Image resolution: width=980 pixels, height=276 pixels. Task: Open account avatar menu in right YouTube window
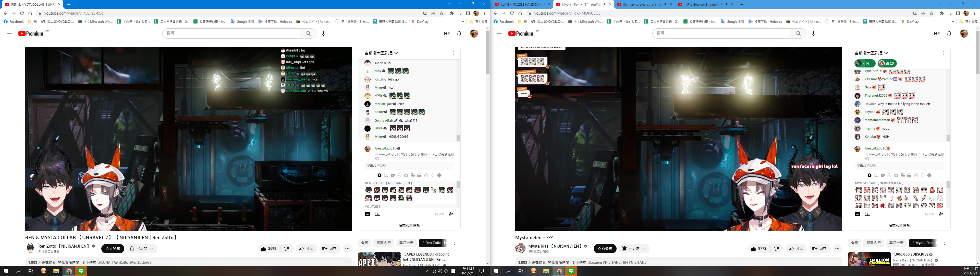(x=964, y=33)
